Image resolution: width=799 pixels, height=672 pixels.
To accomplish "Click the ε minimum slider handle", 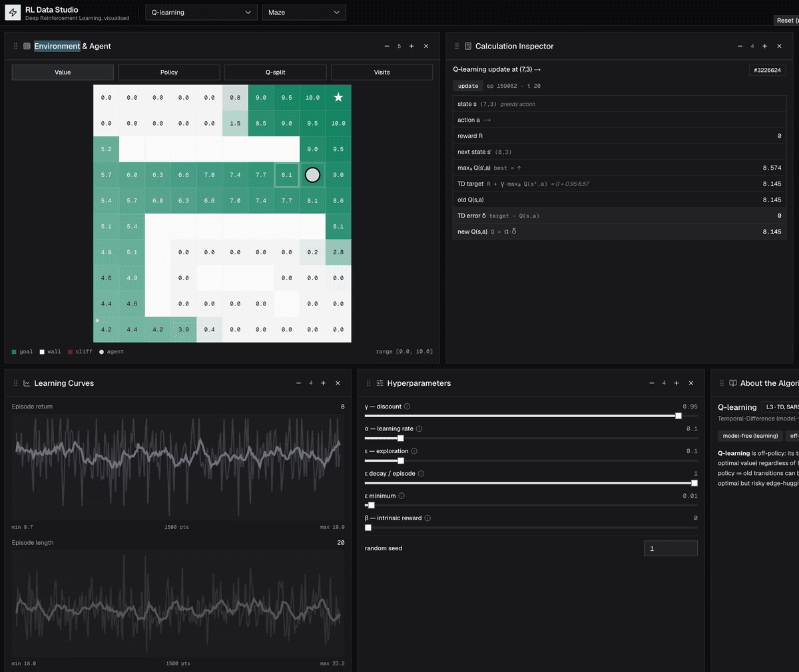I will [x=372, y=505].
